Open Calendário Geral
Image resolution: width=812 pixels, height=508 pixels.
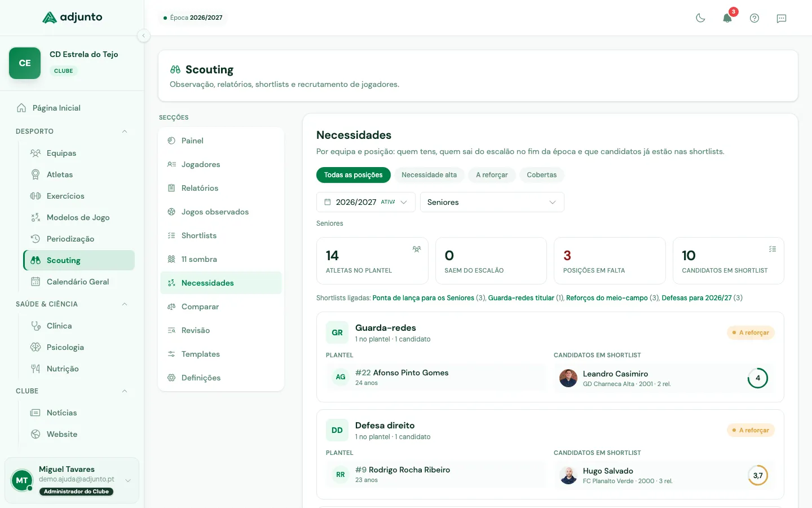(x=79, y=282)
